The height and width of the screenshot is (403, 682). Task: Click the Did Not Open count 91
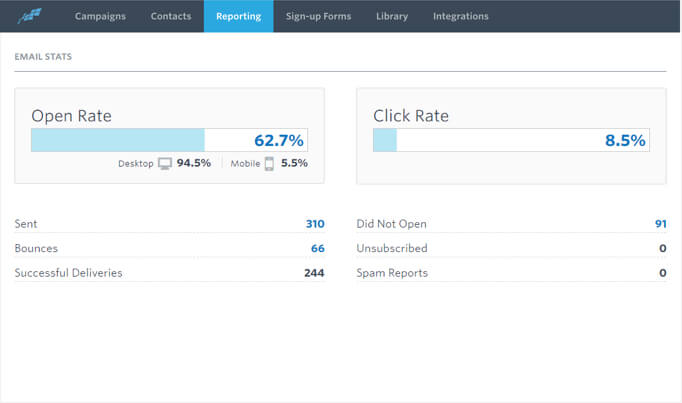point(661,224)
